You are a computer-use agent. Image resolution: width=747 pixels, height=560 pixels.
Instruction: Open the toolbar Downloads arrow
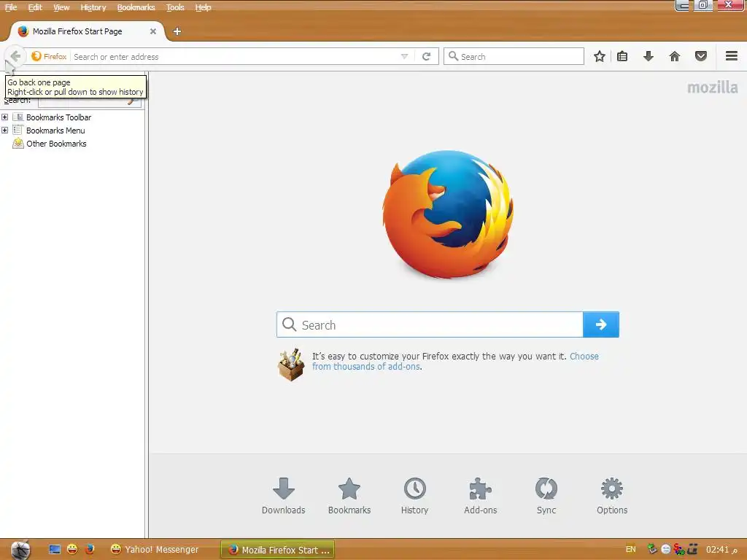(x=648, y=56)
